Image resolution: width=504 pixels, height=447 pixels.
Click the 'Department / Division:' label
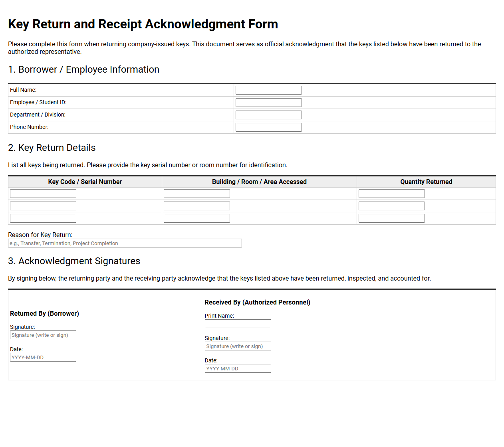click(x=38, y=115)
